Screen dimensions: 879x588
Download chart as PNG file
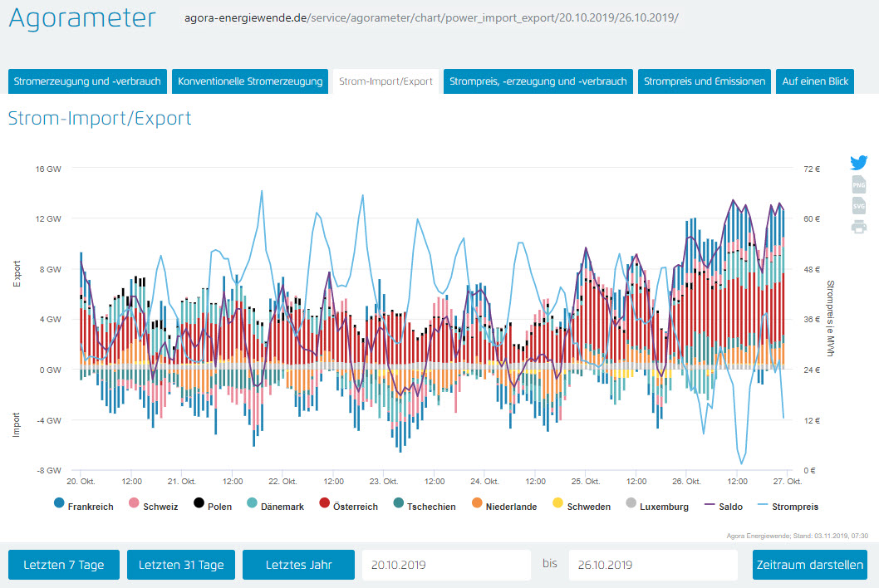pos(858,184)
